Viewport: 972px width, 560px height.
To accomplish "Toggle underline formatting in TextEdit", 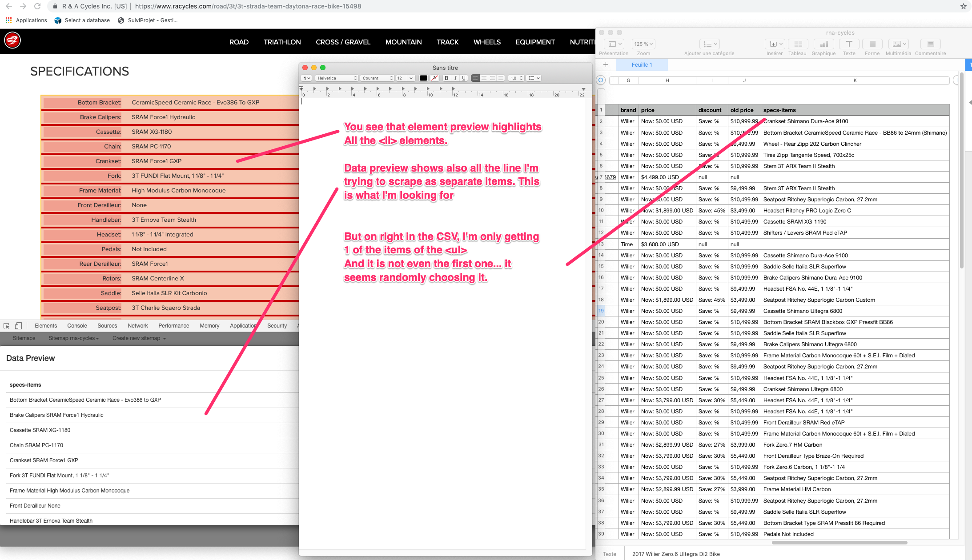I will [x=464, y=78].
